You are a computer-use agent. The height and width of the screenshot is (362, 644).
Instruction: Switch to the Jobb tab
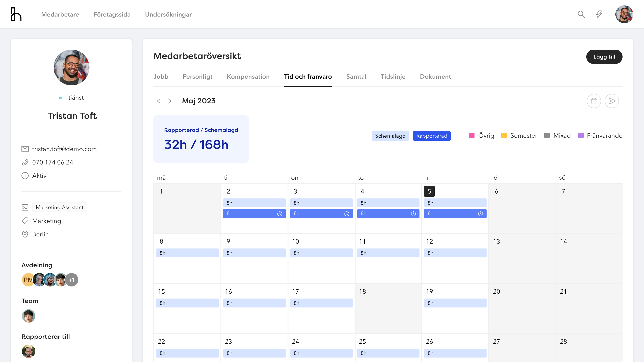(161, 76)
